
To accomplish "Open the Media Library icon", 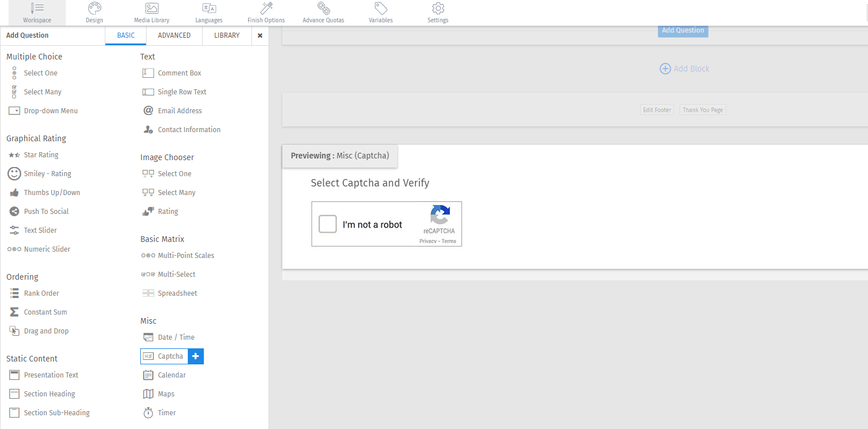I will pos(152,9).
